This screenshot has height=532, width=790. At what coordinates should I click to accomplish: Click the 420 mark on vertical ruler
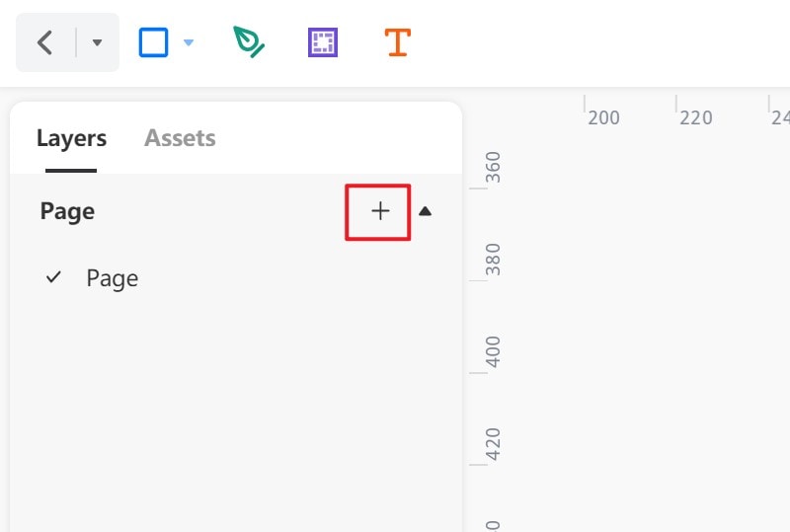coord(492,444)
